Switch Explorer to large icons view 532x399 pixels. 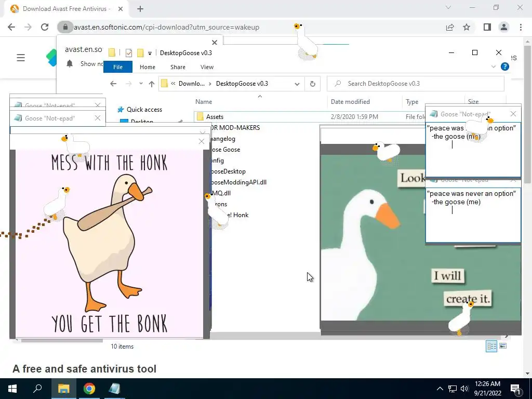(503, 346)
